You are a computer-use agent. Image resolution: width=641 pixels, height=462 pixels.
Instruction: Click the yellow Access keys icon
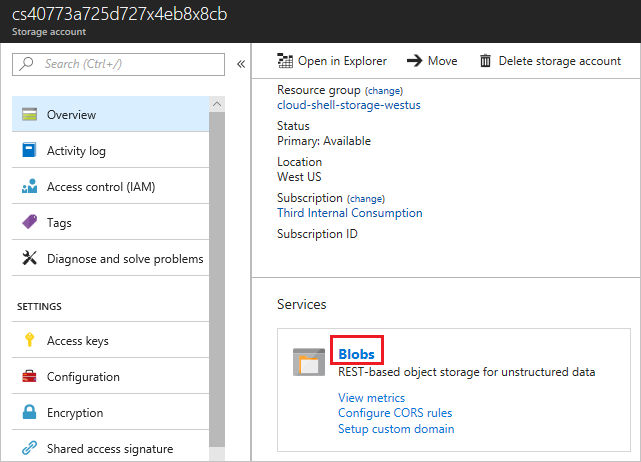[29, 341]
